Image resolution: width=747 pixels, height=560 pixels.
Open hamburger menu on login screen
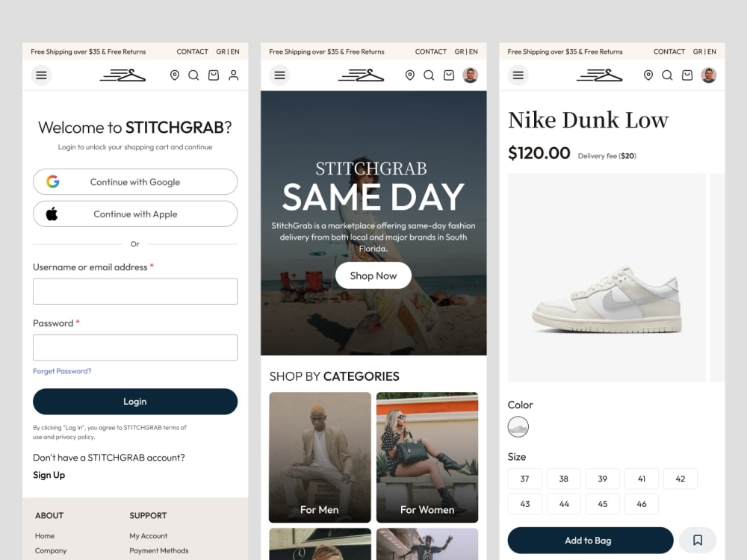(x=41, y=75)
